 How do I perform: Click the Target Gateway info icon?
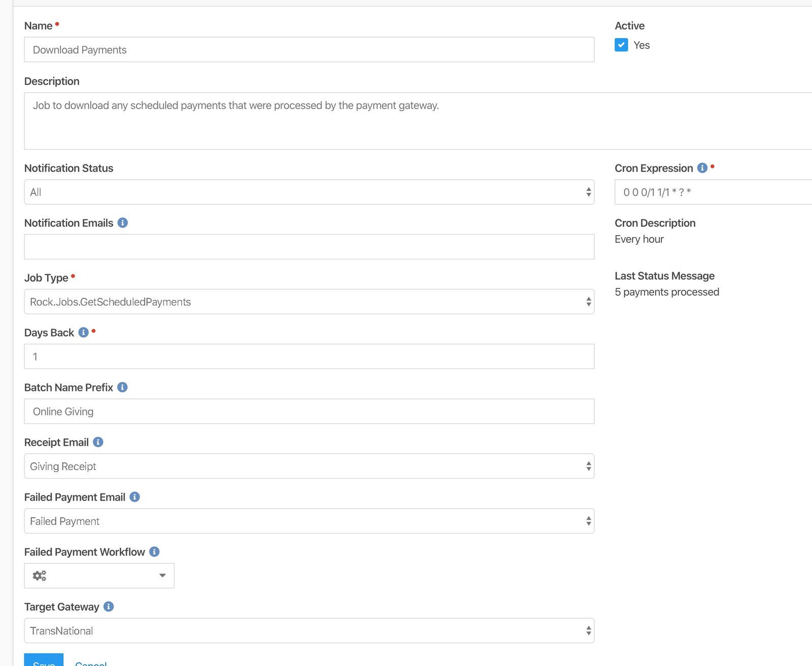(109, 607)
